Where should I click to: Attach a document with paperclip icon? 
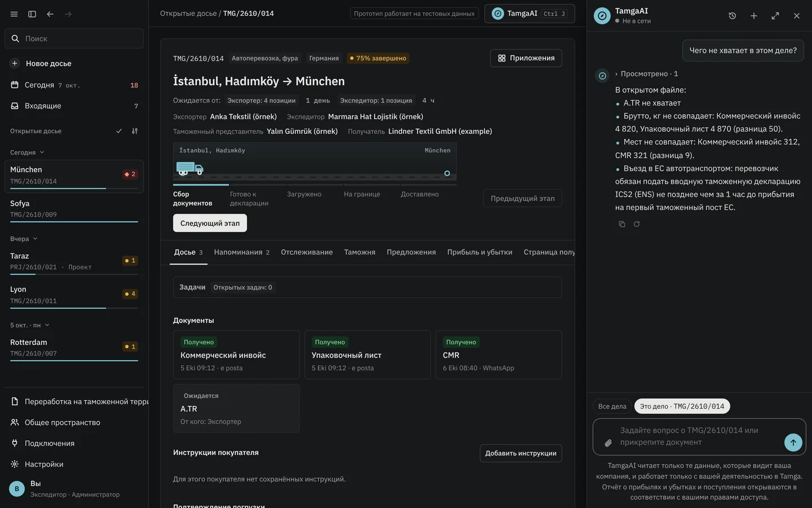(x=608, y=443)
